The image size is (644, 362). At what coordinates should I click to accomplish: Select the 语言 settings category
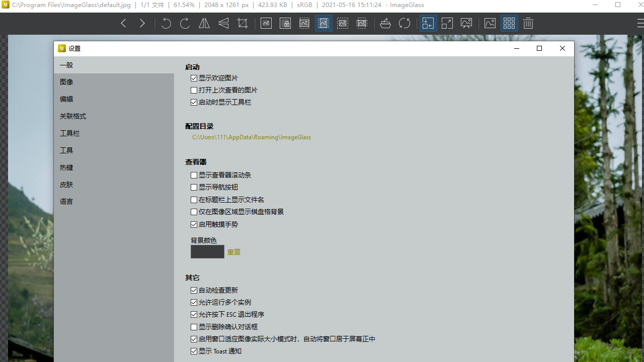pos(66,202)
